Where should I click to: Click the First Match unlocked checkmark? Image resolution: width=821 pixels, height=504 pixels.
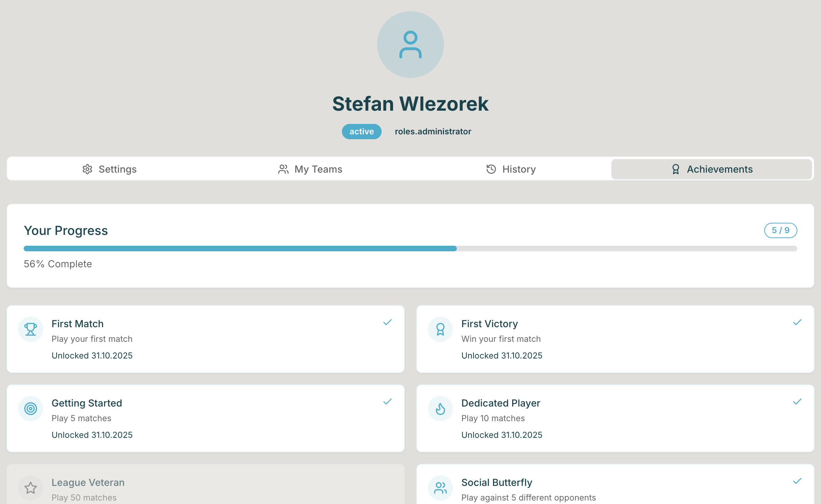click(388, 322)
